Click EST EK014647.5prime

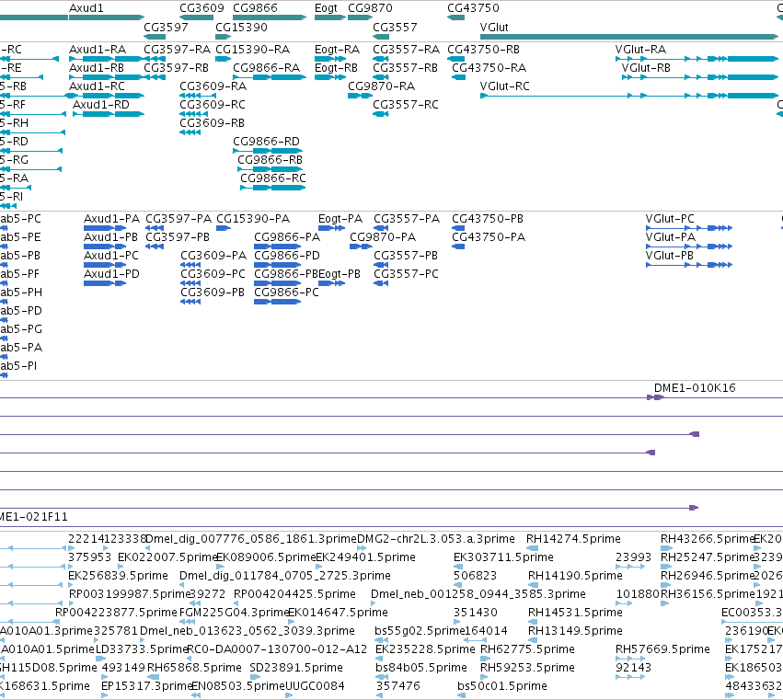[338, 613]
